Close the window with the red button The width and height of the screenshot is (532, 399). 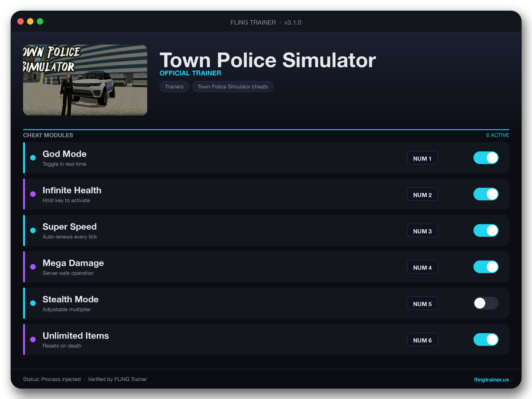tap(20, 22)
